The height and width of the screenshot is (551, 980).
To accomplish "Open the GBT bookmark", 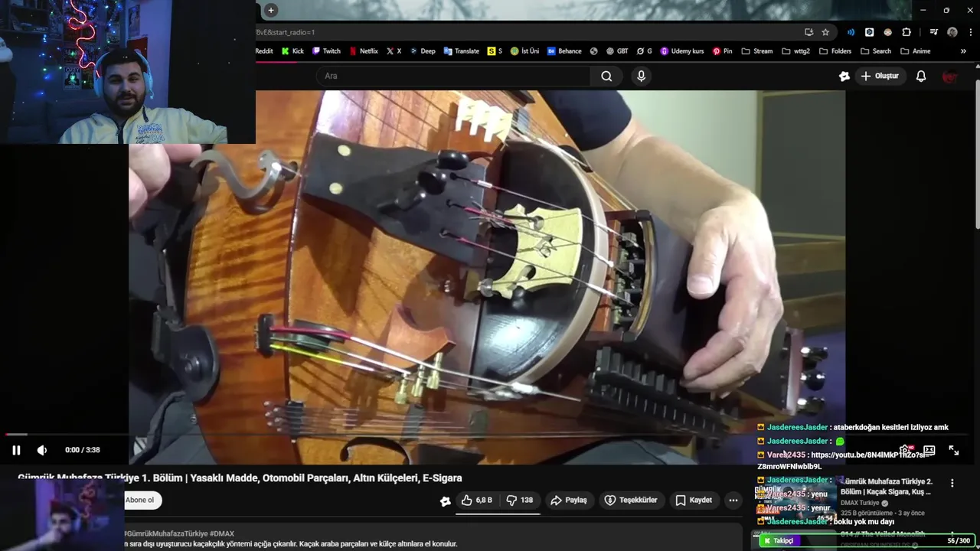I will [x=617, y=51].
